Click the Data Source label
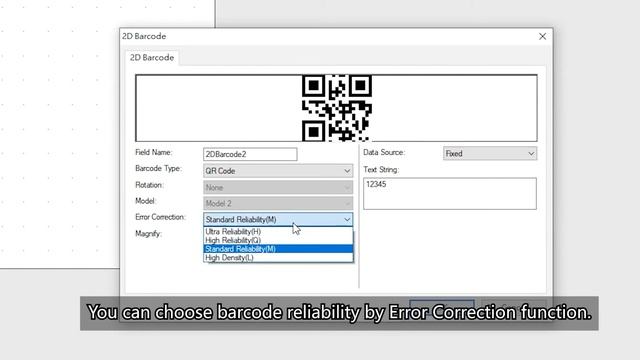640x360 pixels. pos(384,152)
